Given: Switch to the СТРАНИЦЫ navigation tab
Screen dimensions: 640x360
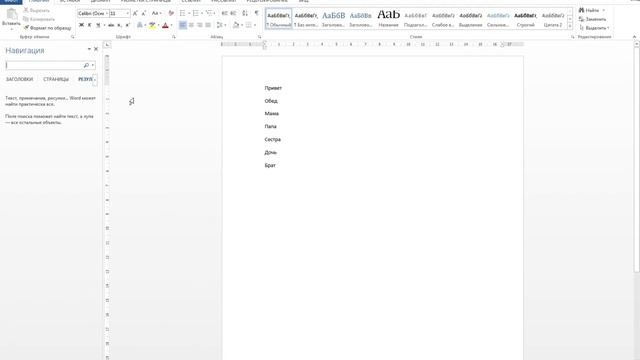Looking at the screenshot, I should [56, 79].
